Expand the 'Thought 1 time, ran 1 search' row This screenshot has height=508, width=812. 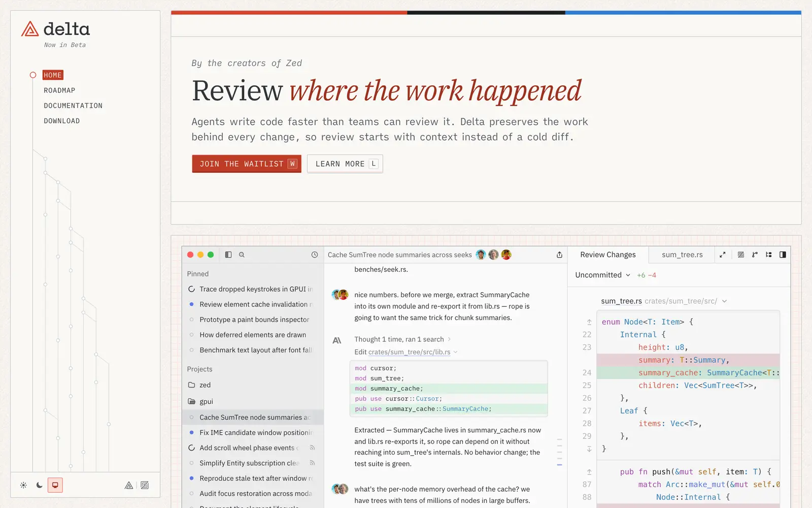[402, 339]
